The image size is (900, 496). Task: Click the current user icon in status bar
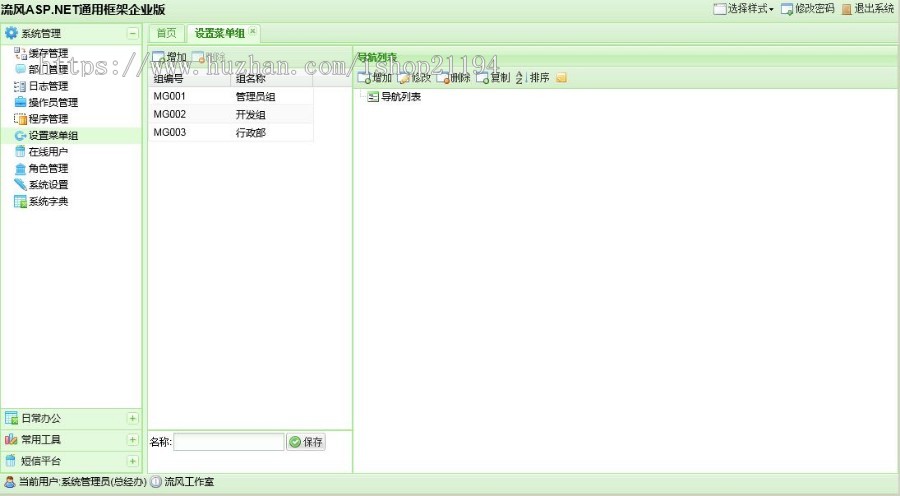pos(10,482)
